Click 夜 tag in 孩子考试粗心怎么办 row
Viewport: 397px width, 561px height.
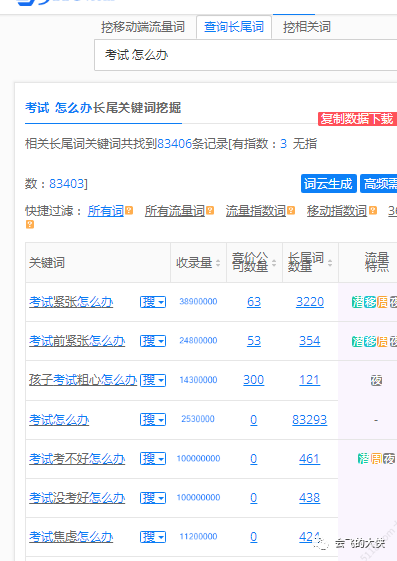pyautogui.click(x=376, y=380)
